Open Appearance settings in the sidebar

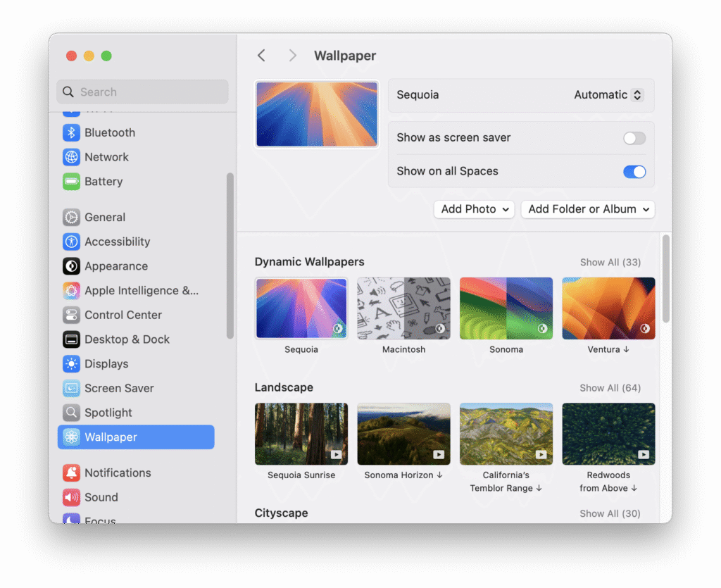click(x=136, y=266)
